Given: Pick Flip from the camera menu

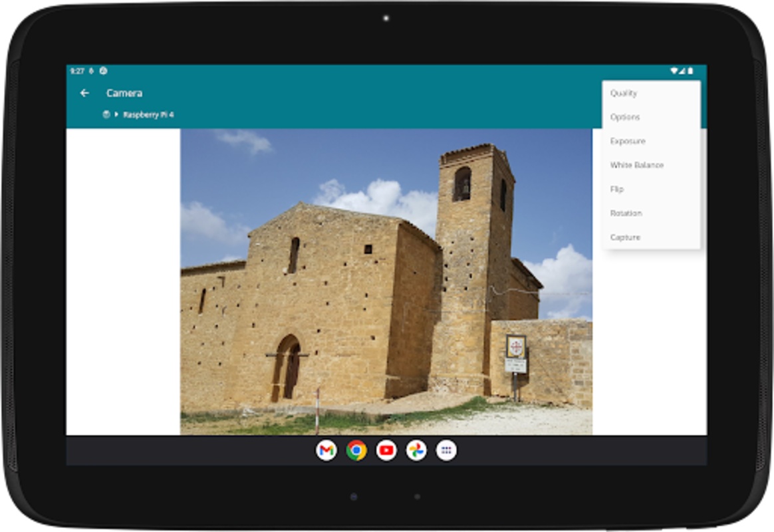Looking at the screenshot, I should pos(617,189).
